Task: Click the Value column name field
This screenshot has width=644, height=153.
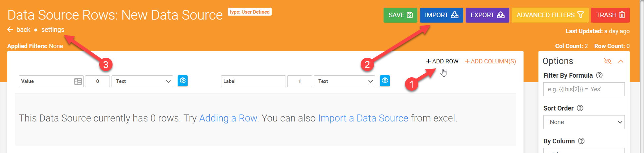Action: click(51, 81)
